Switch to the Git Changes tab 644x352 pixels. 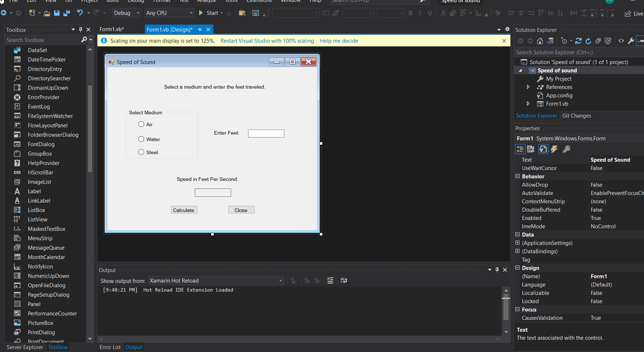[x=577, y=116]
